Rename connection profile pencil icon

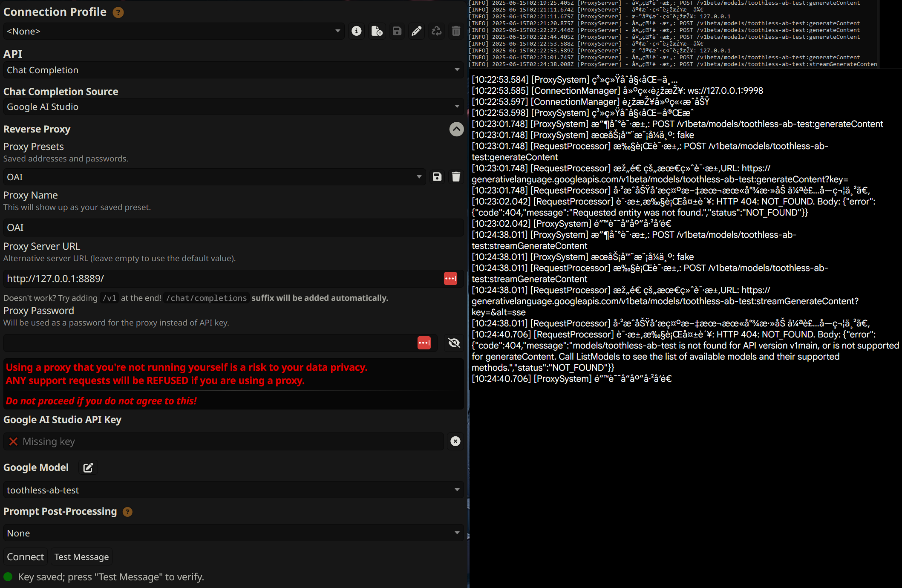click(416, 31)
